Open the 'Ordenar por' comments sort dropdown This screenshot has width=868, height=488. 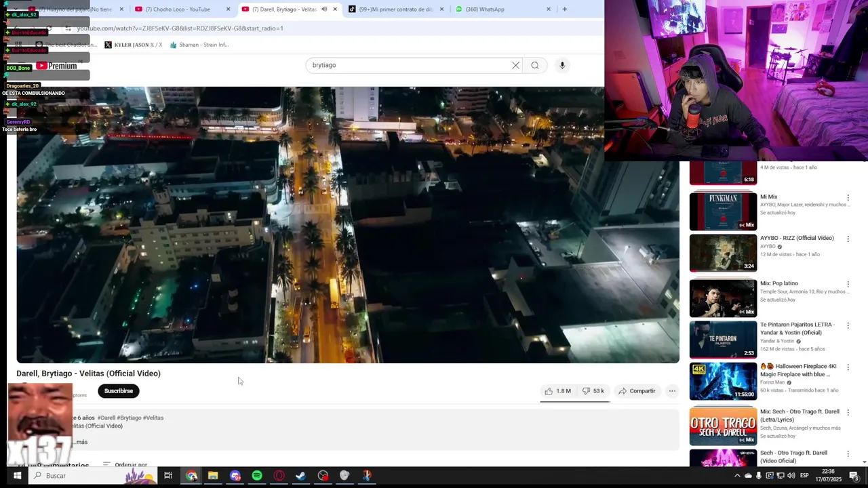pos(125,465)
